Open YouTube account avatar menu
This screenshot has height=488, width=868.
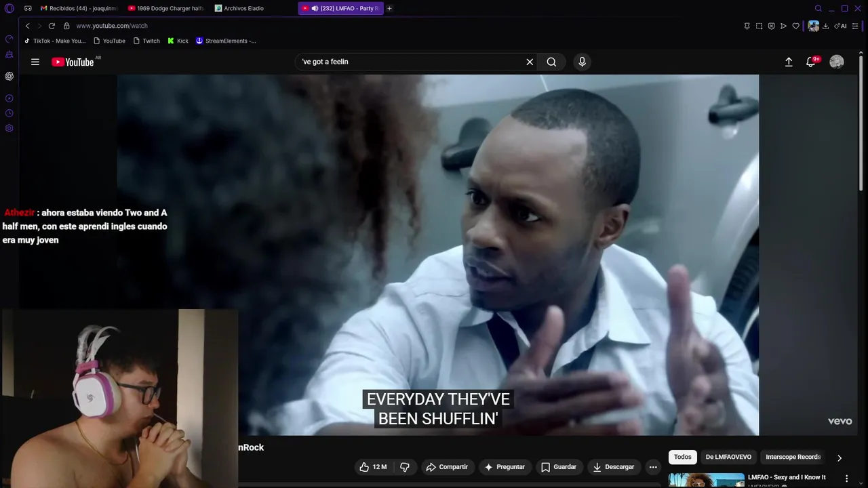tap(837, 62)
